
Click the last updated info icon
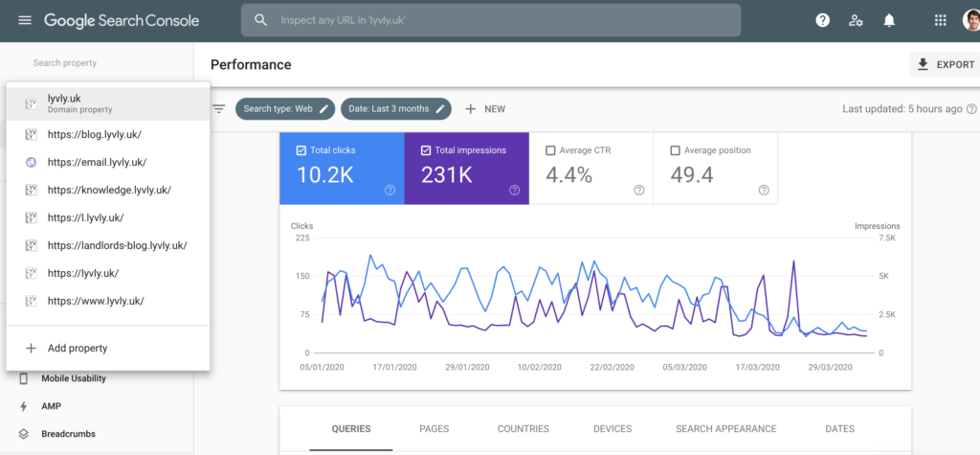coord(971,109)
